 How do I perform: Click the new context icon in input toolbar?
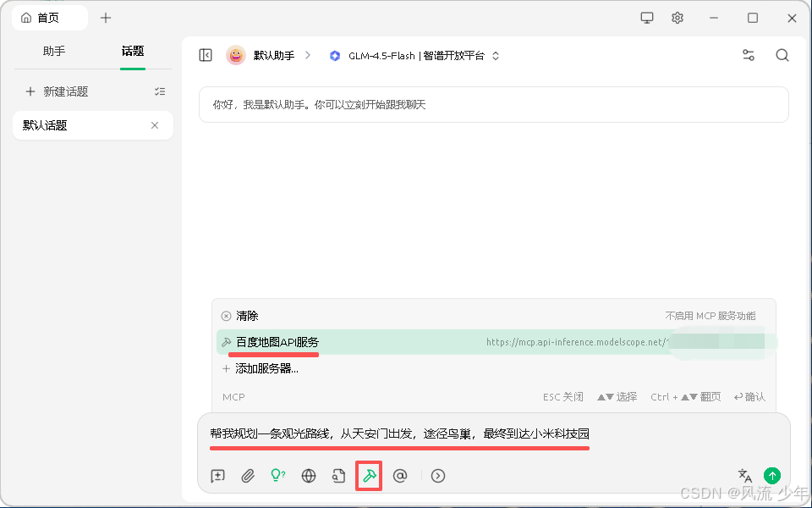[217, 476]
